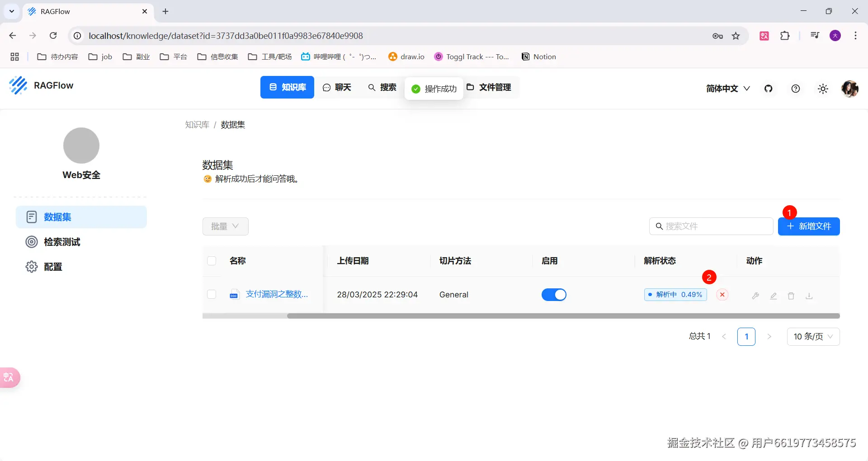Click the Web安全 knowledge base avatar
Viewport: 868px width, 461px height.
click(81, 146)
